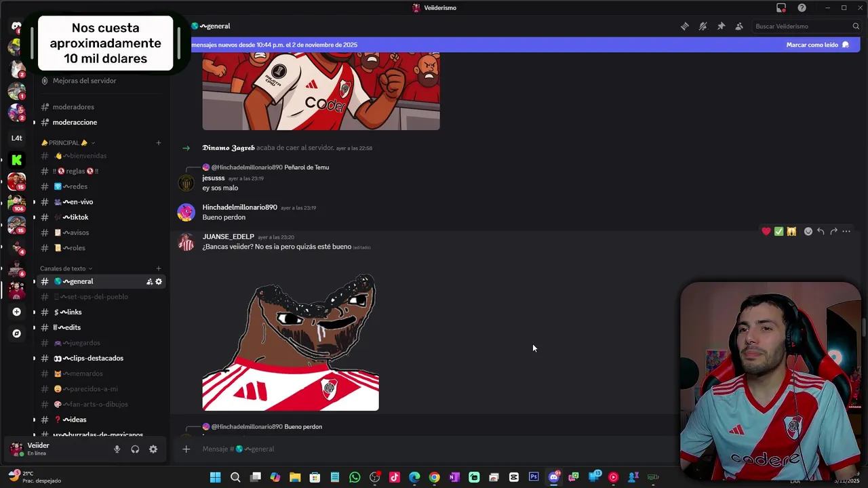Open the Threads icon in channel header

tap(685, 26)
